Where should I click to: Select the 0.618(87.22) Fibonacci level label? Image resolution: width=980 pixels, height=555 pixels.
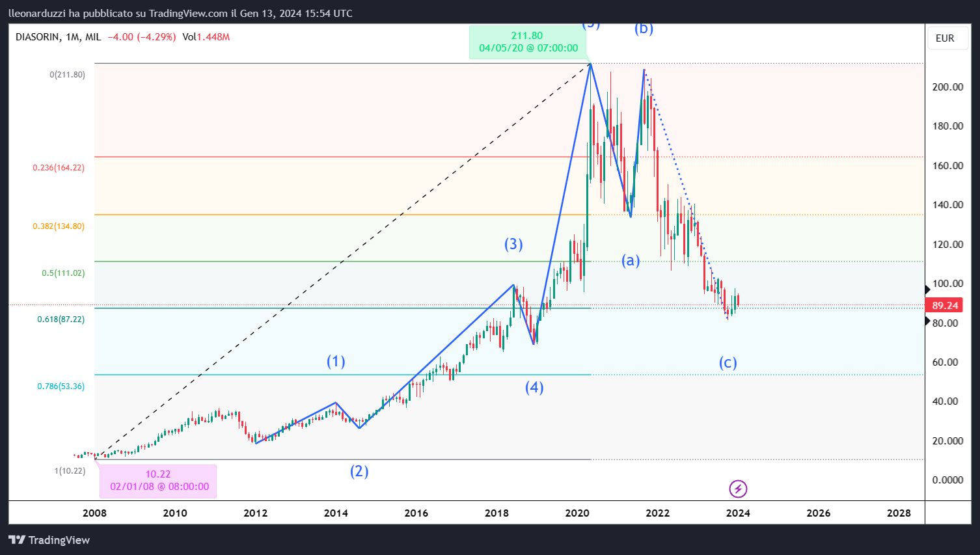(61, 319)
